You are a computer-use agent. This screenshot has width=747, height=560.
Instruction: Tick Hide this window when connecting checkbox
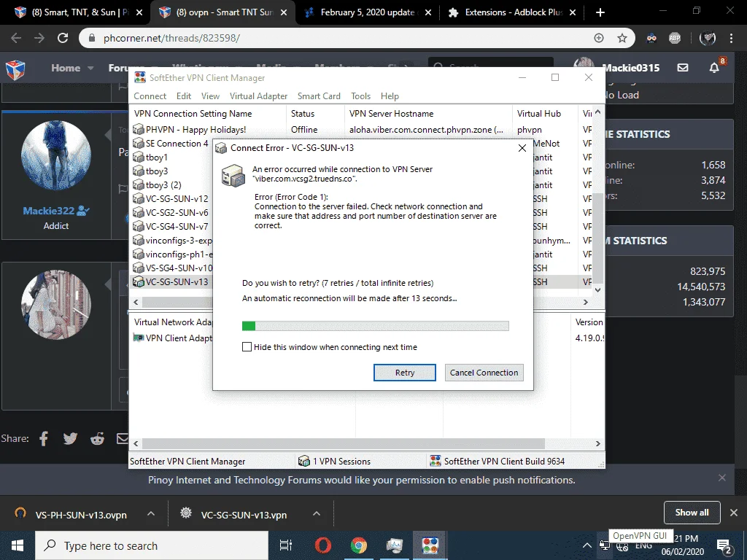(247, 346)
